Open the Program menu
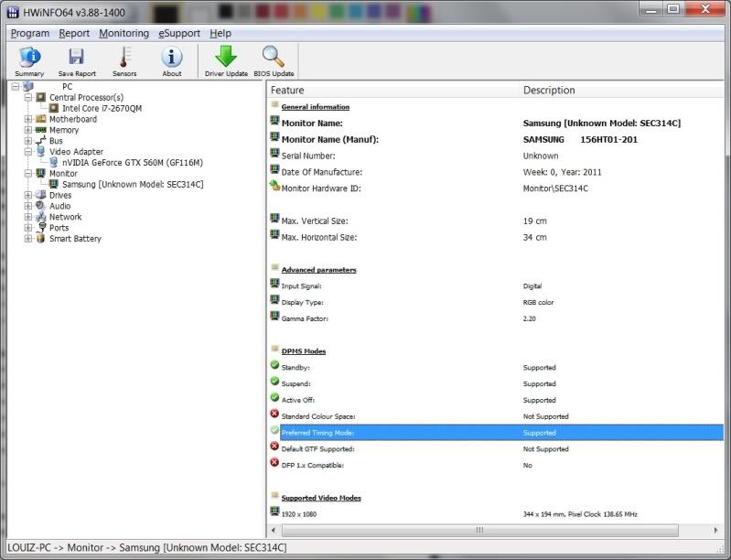 (x=29, y=33)
